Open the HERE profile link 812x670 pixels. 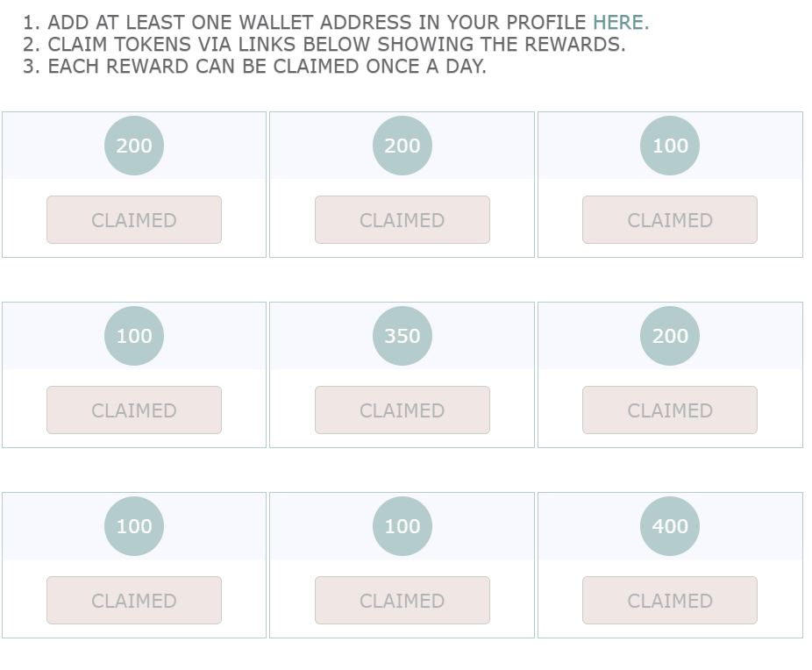620,23
